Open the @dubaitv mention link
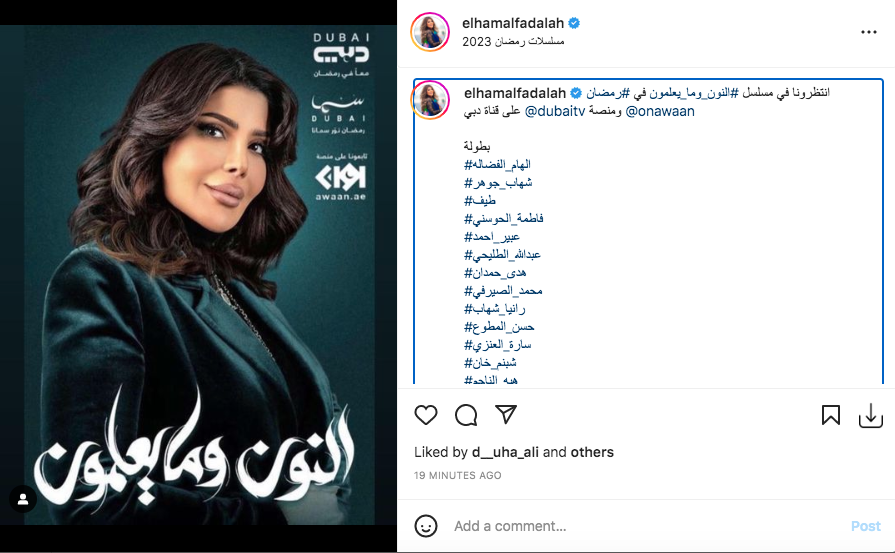The height and width of the screenshot is (553, 895). click(x=555, y=111)
